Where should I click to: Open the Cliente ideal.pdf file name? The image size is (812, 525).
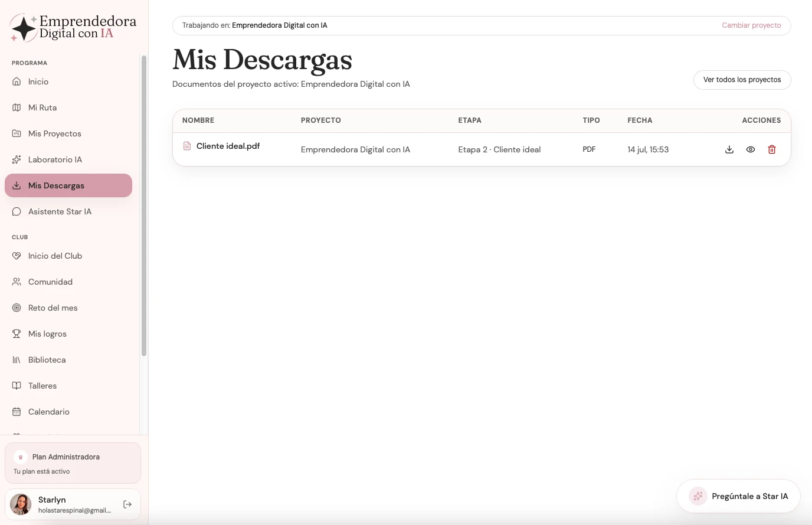[228, 146]
